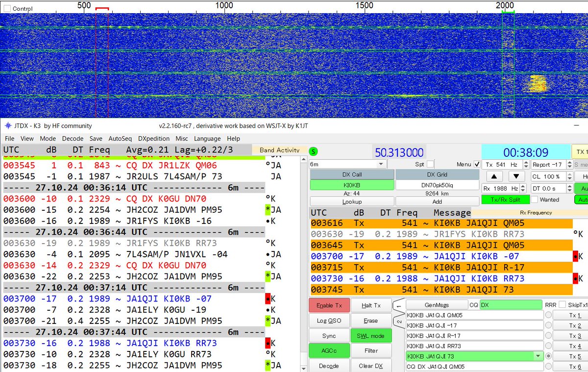This screenshot has height=372, width=588.
Task: Open the Help menu
Action: [233, 139]
